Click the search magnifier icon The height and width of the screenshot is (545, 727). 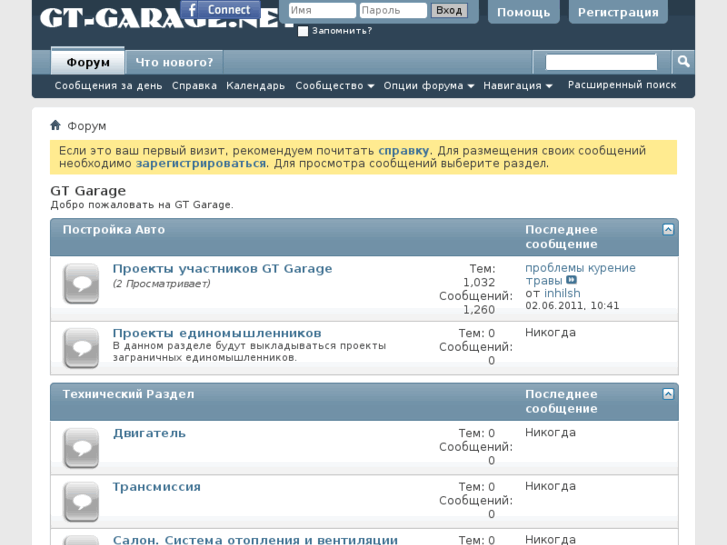click(x=683, y=62)
